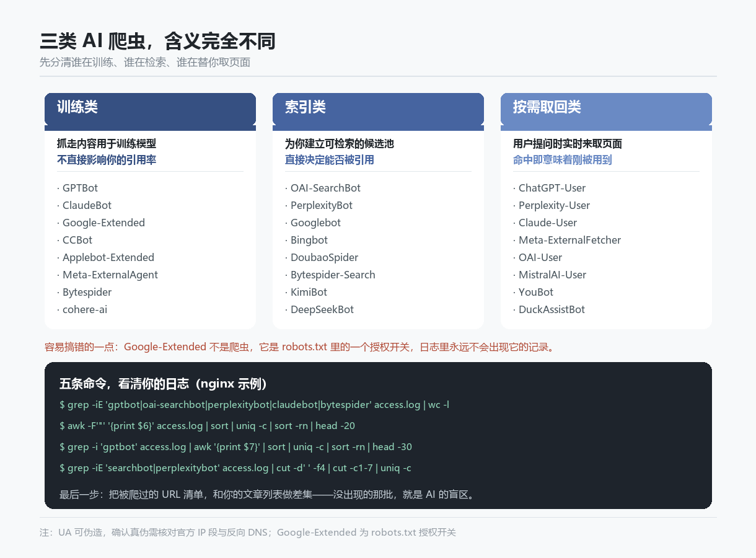This screenshot has width=756, height=558.
Task: Select Bytespider-Search list entry
Action: 330,275
